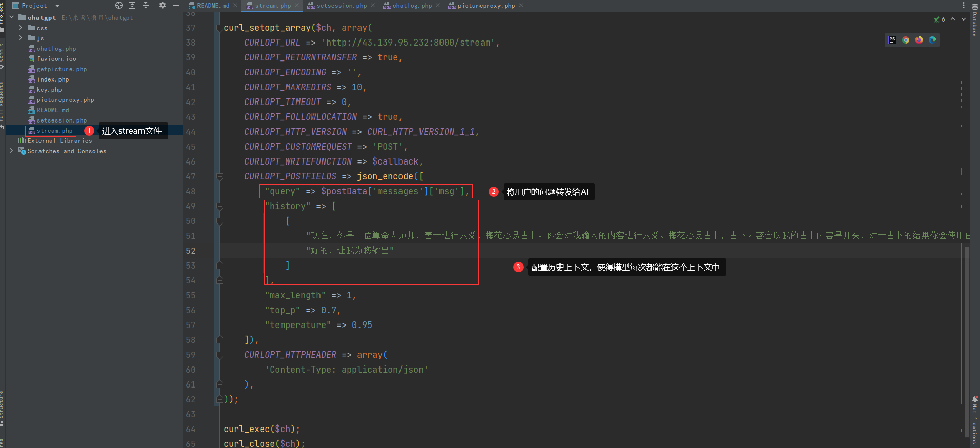Collapse the chatgpt project root
Screen dimensions: 980x448
pyautogui.click(x=12, y=17)
